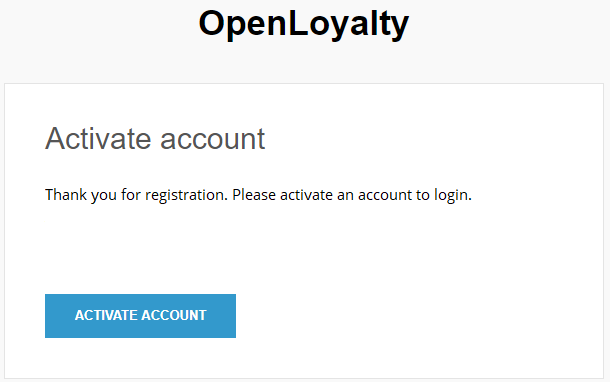
Task: Click the 'Thank you for registration' sentence
Action: coord(136,195)
